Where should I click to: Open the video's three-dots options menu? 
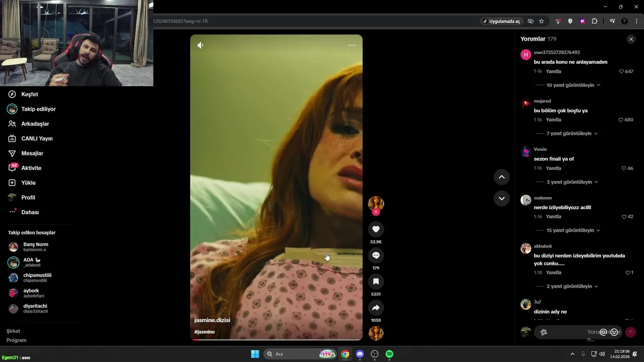[x=352, y=45]
